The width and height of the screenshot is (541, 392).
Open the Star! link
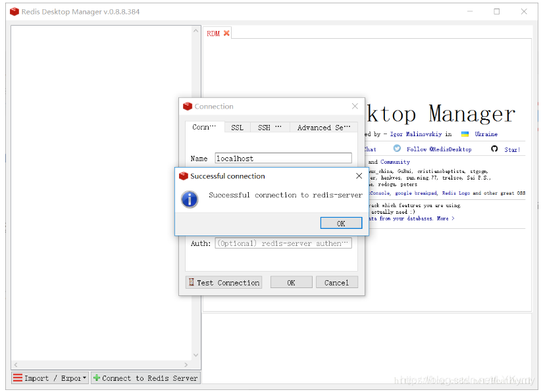[x=512, y=149]
